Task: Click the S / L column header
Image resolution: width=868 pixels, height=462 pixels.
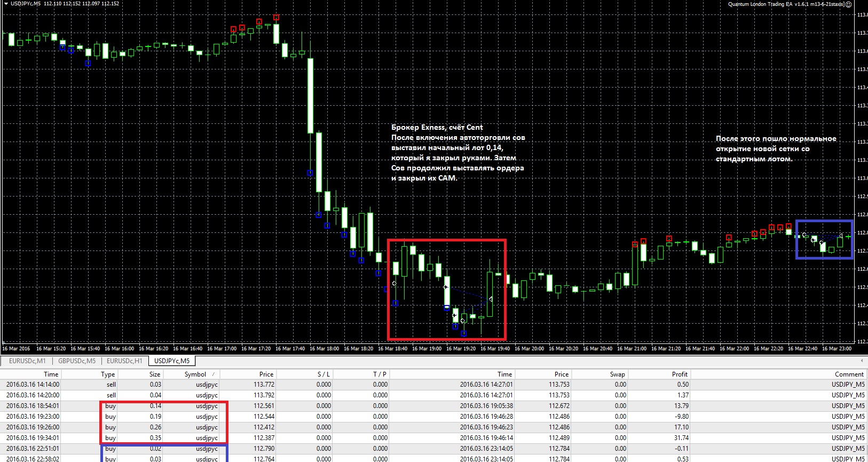Action: [324, 374]
